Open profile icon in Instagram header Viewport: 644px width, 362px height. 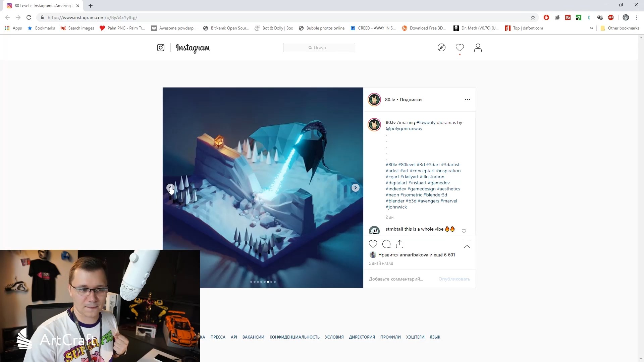[478, 48]
